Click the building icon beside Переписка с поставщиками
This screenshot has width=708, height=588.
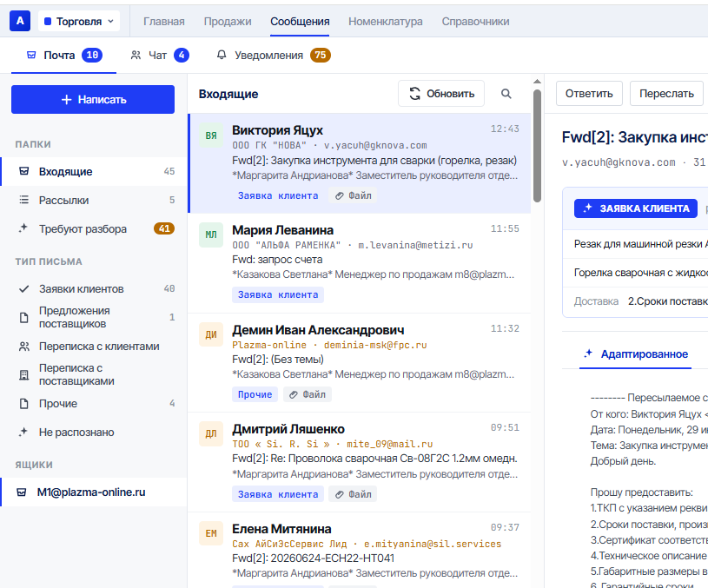(24, 375)
